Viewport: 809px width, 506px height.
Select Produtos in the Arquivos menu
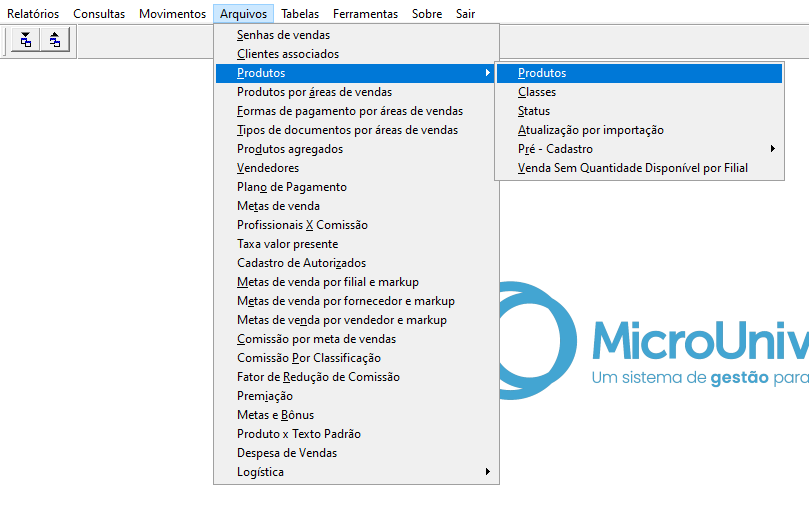(x=261, y=73)
